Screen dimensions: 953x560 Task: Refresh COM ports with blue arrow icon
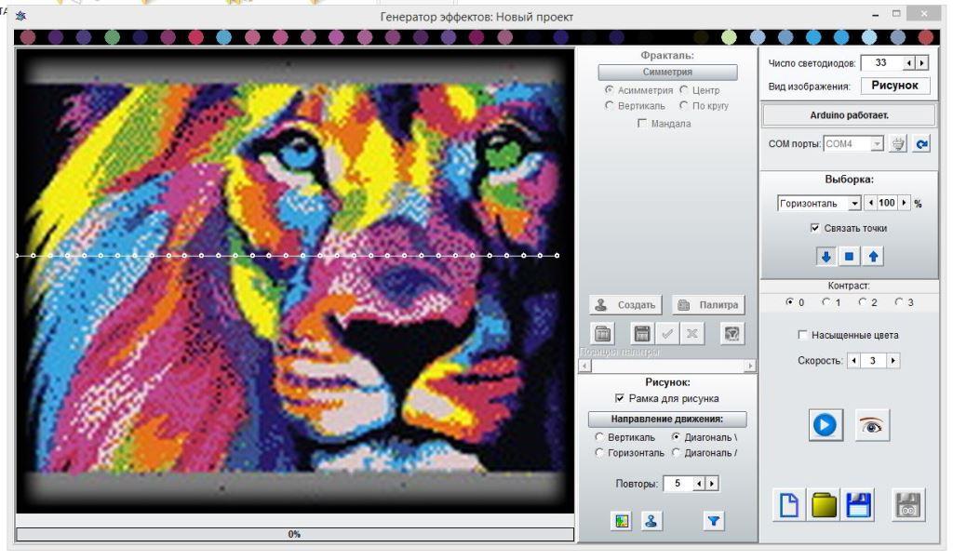pyautogui.click(x=921, y=144)
